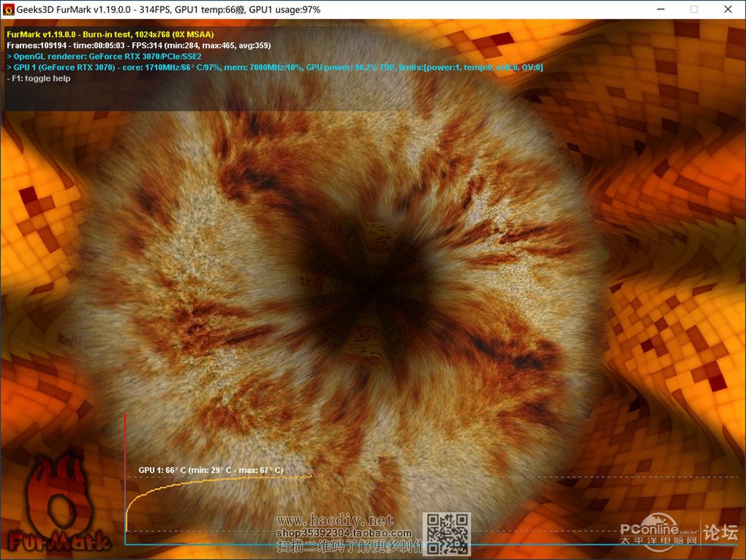Click the shop35392304.taobao.com link text
Image resolution: width=746 pixels, height=560 pixels.
[343, 533]
